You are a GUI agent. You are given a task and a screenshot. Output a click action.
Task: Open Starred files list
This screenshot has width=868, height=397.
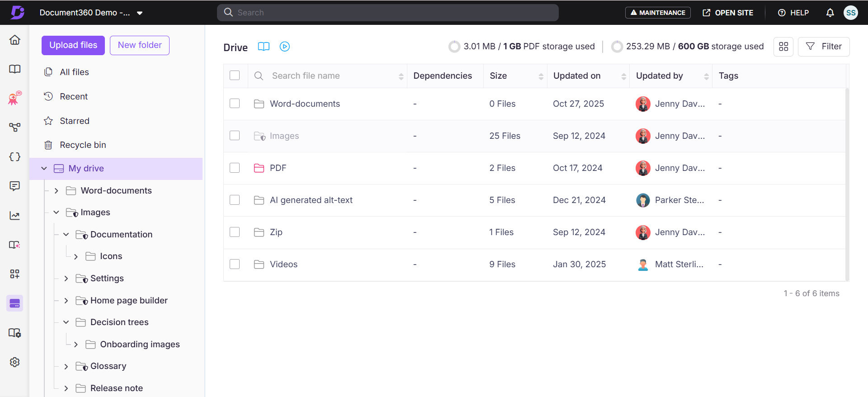[x=66, y=121]
